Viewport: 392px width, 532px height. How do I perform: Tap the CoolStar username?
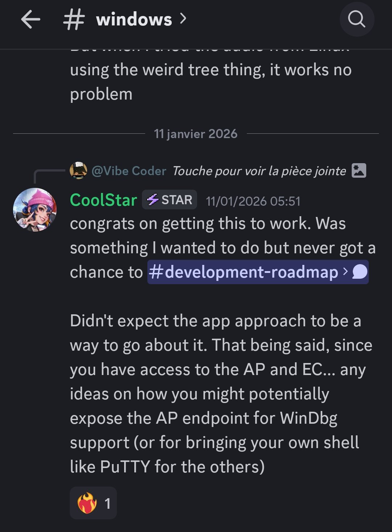[103, 200]
